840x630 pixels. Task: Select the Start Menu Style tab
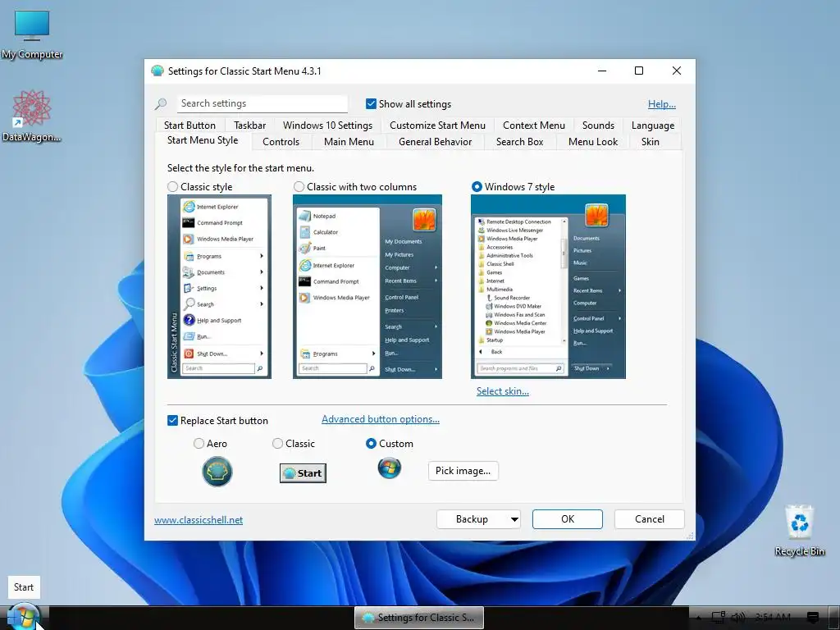pyautogui.click(x=203, y=140)
